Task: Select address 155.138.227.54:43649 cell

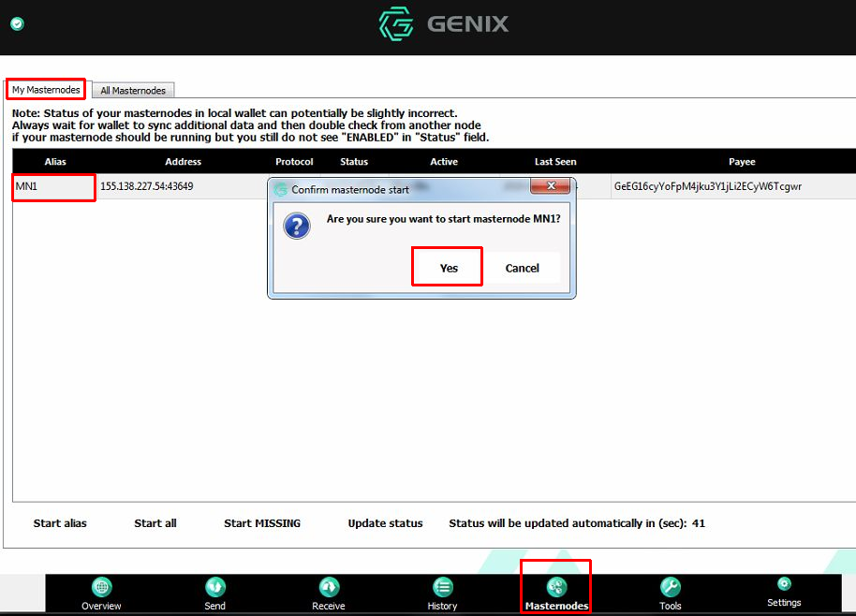Action: pos(183,186)
